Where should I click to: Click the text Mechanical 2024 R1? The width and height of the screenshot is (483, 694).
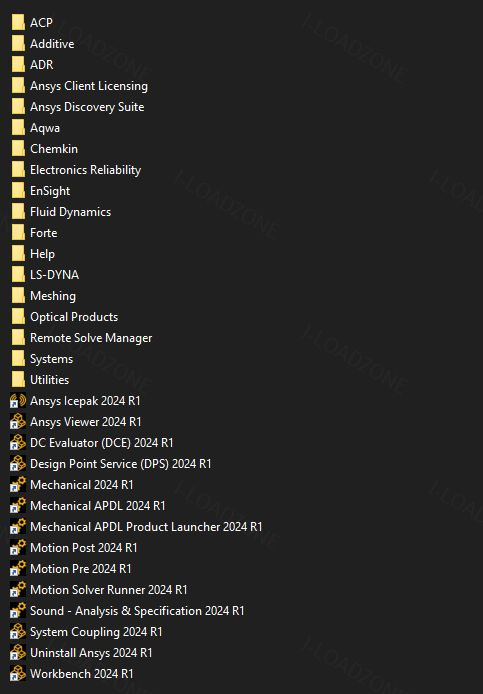click(82, 485)
